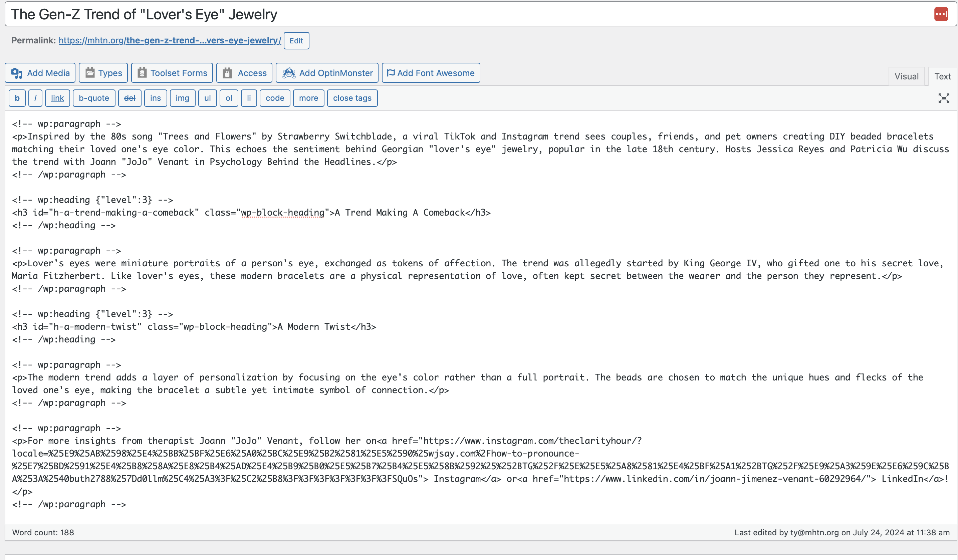Insert ordered list with ol button

pyautogui.click(x=229, y=98)
